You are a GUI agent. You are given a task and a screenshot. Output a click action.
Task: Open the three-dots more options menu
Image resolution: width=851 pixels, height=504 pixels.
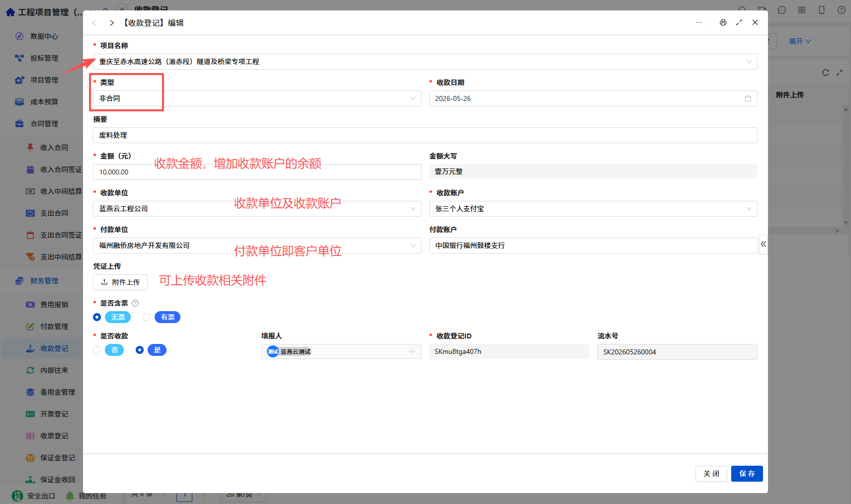[x=699, y=22]
